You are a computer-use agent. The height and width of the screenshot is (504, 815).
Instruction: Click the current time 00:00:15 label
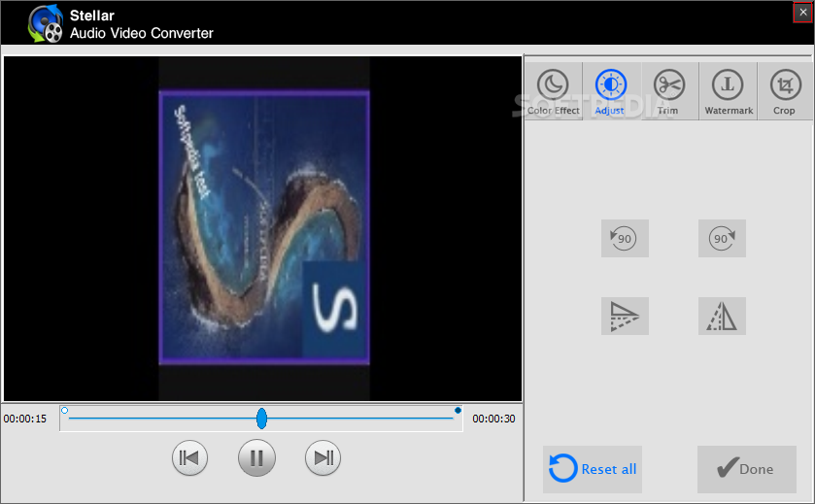point(25,419)
